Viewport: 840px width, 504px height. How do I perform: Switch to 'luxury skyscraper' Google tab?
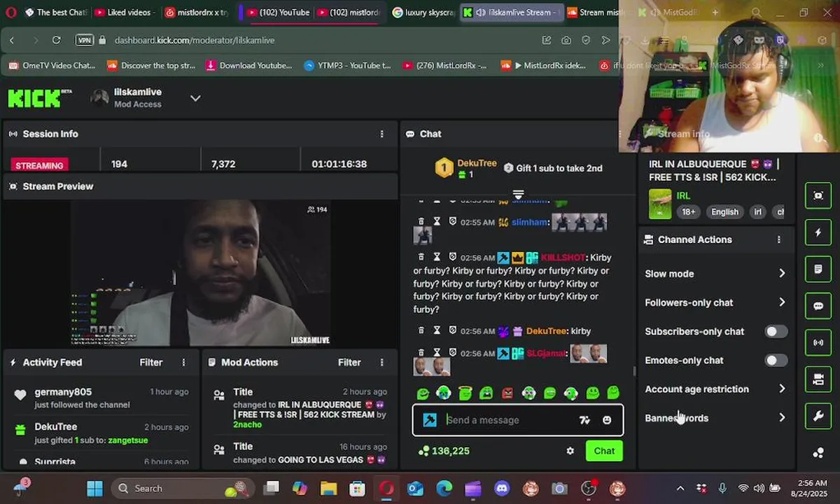coord(422,13)
